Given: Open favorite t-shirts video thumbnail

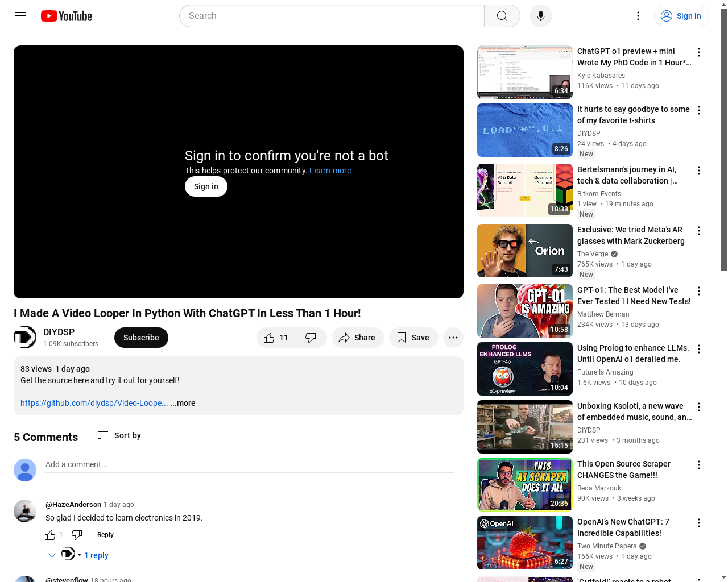Looking at the screenshot, I should tap(525, 130).
